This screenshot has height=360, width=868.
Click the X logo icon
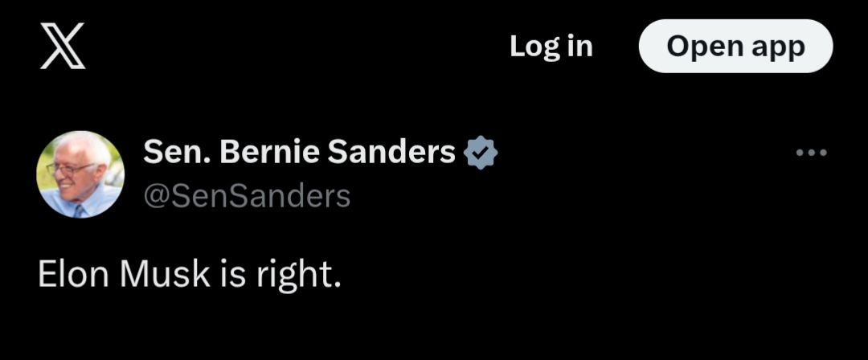click(x=62, y=47)
